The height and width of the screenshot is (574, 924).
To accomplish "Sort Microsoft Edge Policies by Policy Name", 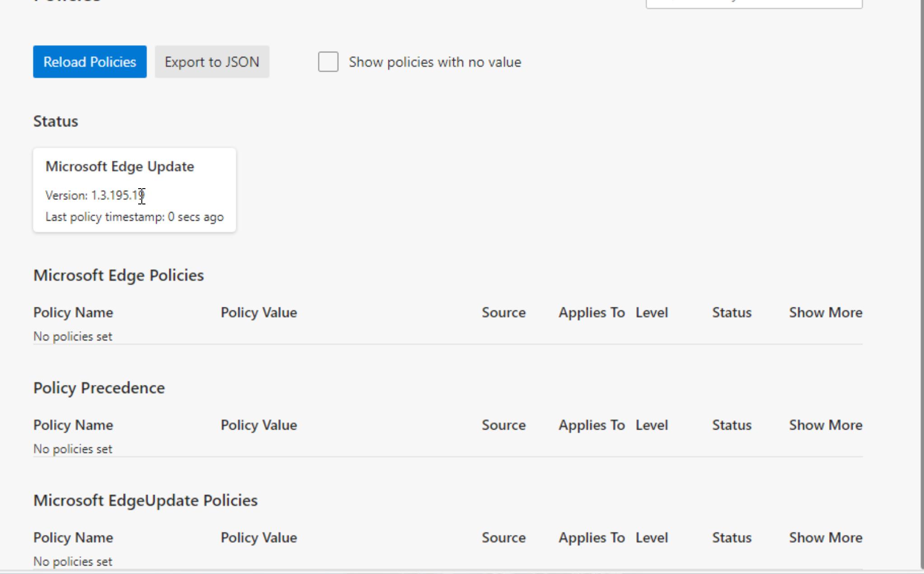I will pyautogui.click(x=73, y=312).
